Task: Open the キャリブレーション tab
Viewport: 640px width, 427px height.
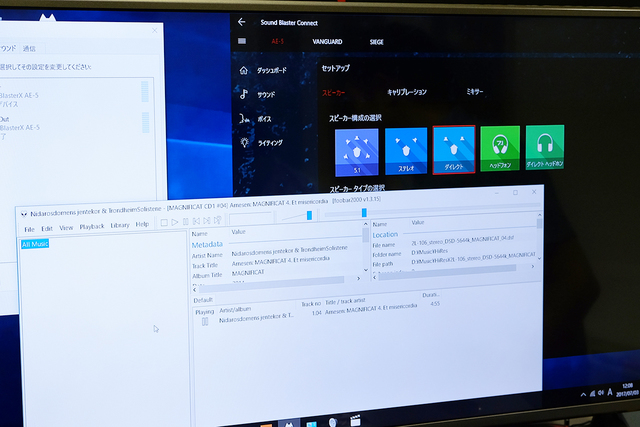Action: [x=407, y=91]
